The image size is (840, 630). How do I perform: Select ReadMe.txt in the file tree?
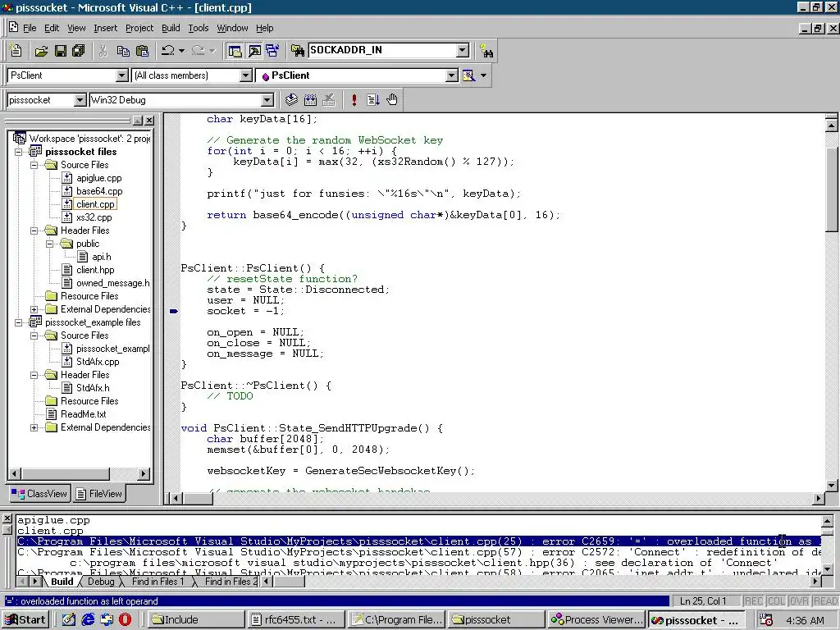pos(83,414)
